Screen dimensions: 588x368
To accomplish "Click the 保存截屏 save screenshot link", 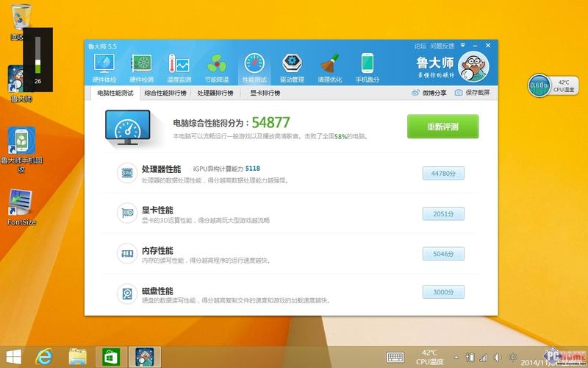I will pos(473,93).
